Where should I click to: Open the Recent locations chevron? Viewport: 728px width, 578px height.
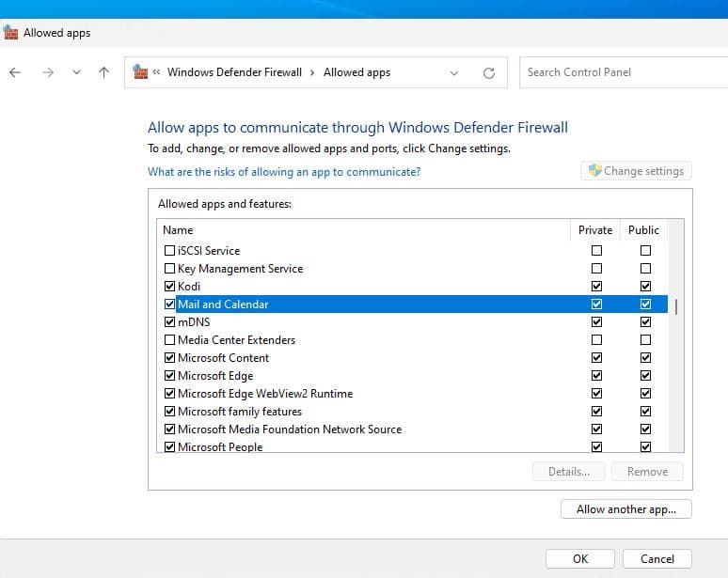(x=76, y=72)
